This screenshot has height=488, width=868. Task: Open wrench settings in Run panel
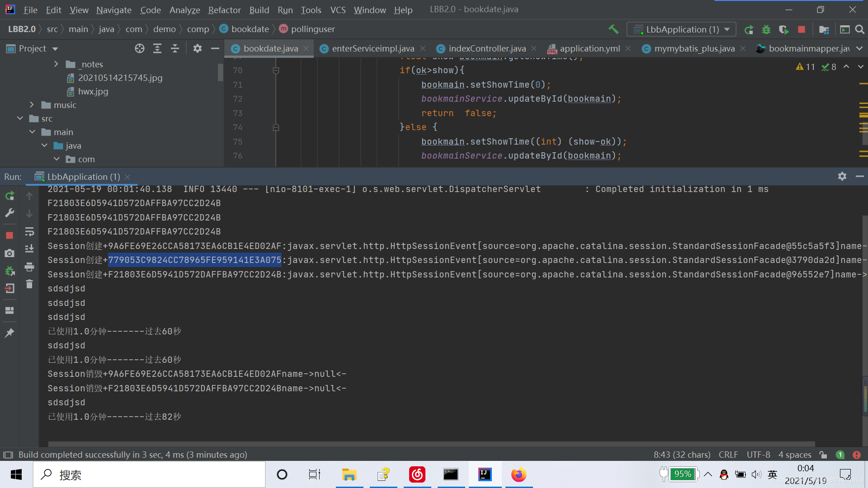[9, 213]
